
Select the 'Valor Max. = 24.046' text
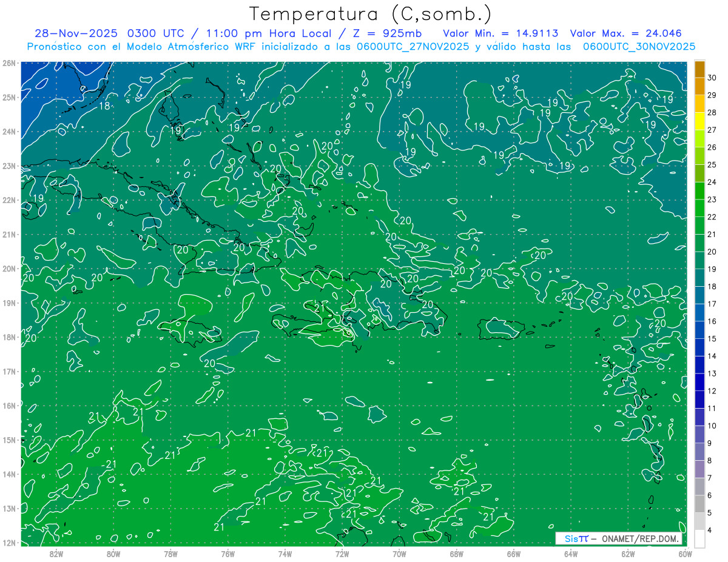coord(626,33)
